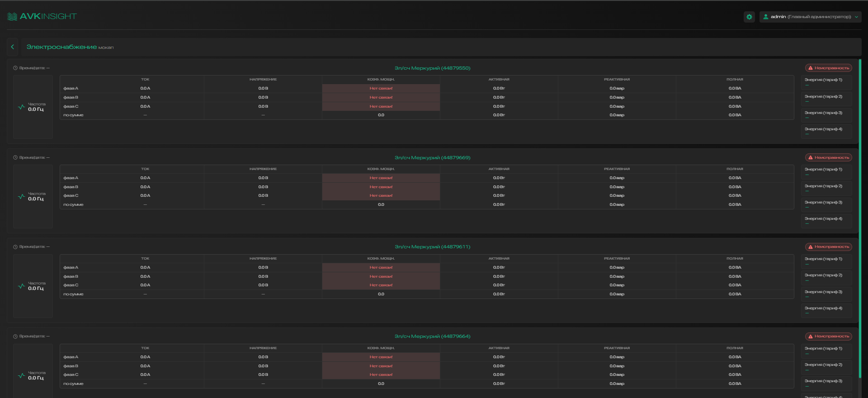This screenshot has height=398, width=868.
Task: Click 'по сумме' row label in meter 44879550 table
Action: (73, 115)
